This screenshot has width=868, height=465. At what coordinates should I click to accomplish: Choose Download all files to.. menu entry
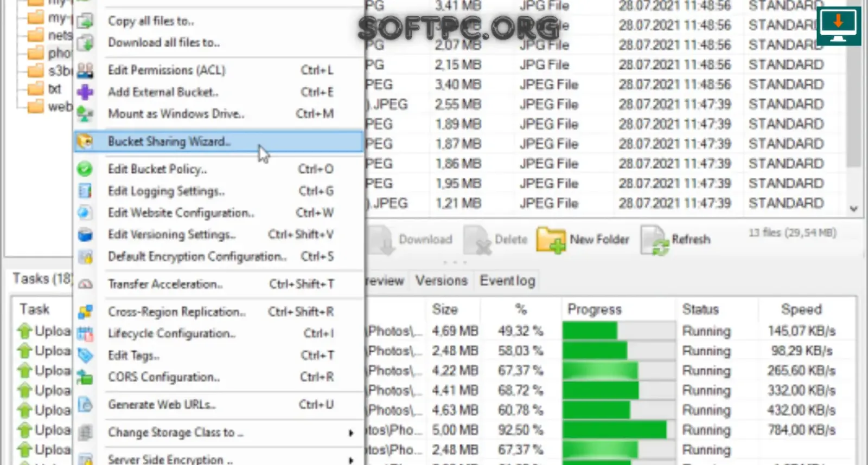[164, 43]
